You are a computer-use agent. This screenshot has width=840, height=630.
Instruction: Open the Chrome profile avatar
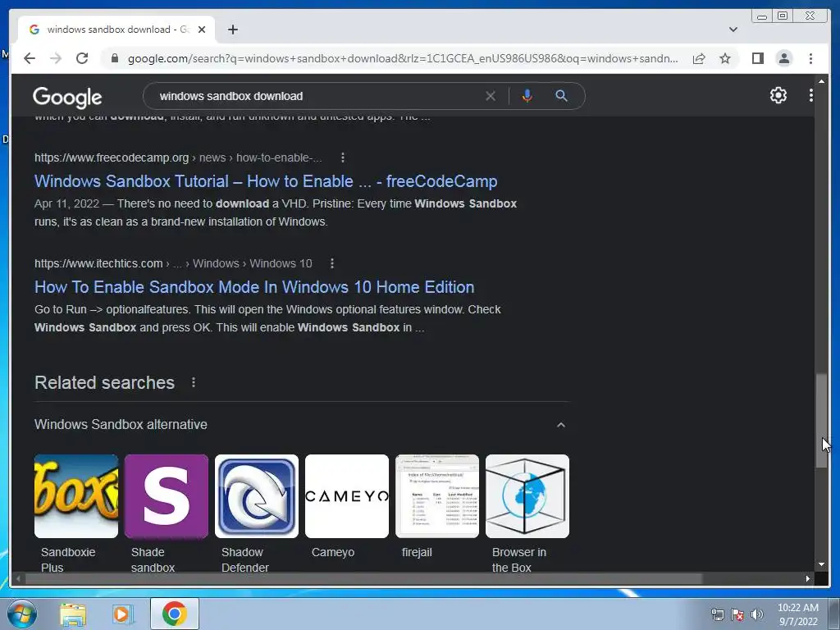tap(783, 58)
